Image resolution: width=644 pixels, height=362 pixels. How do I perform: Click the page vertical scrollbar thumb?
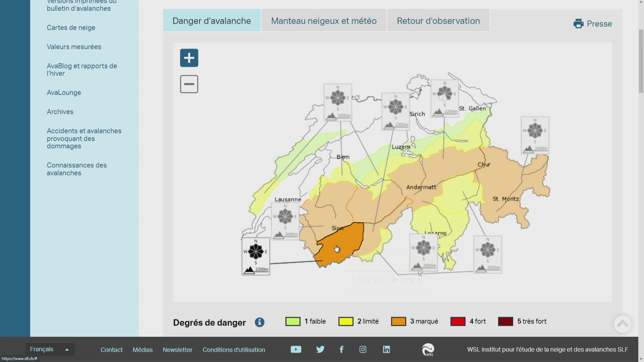click(641, 61)
